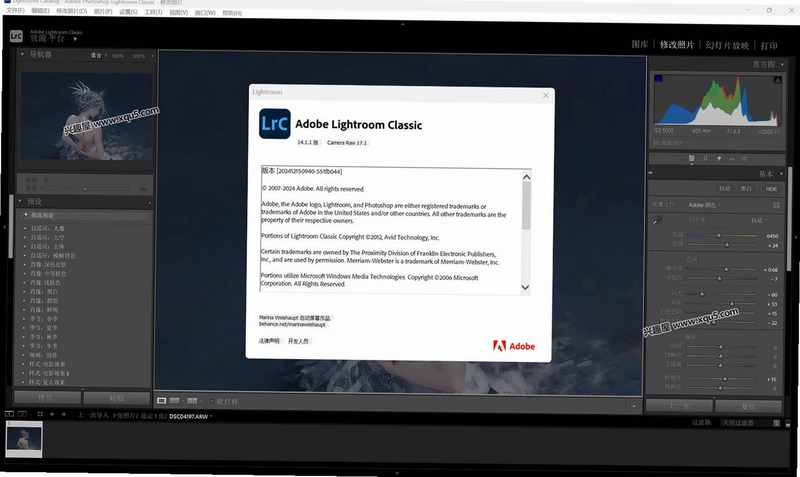800x477 pixels.
Task: Click the Lrc logo in the identity plate
Action: coord(16,36)
